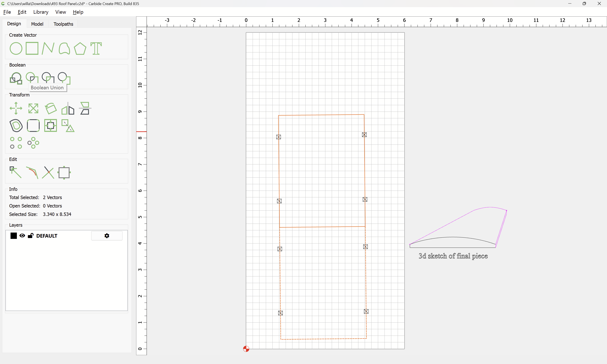607x364 pixels.
Task: Select the Curve vector tool
Action: (64, 48)
